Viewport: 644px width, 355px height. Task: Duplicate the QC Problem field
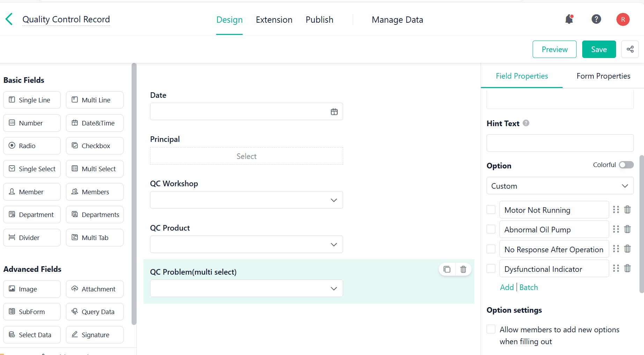point(447,269)
